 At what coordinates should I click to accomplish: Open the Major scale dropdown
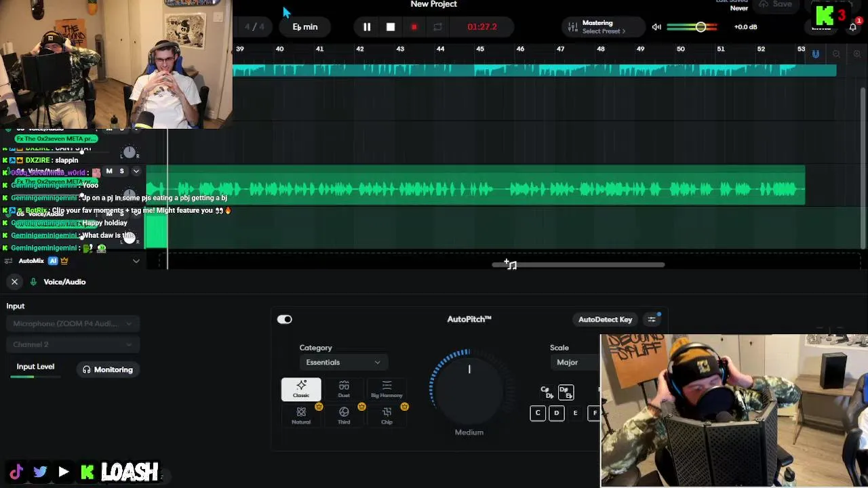pos(575,363)
